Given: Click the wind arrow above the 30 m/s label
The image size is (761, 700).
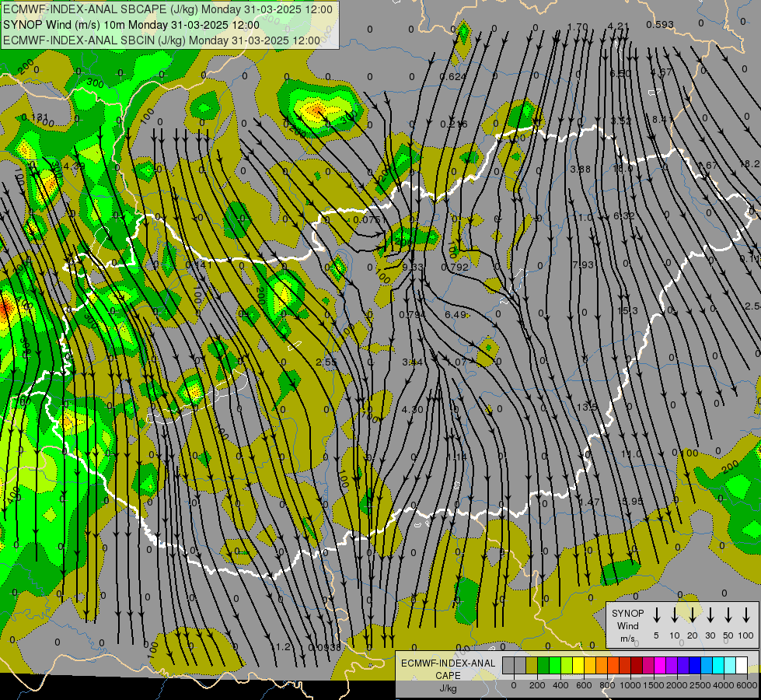Looking at the screenshot, I should point(710,615).
